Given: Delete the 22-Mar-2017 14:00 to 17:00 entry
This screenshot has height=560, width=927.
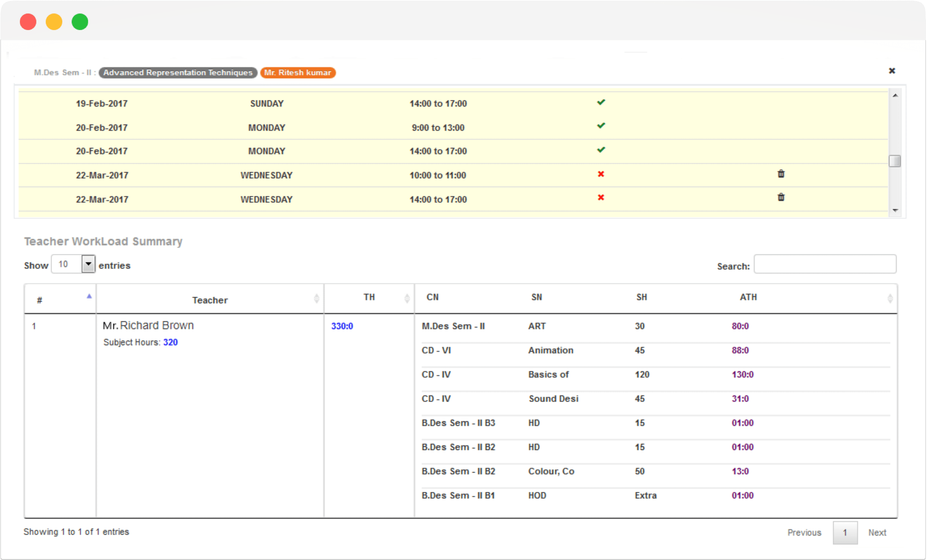Looking at the screenshot, I should pos(781,197).
